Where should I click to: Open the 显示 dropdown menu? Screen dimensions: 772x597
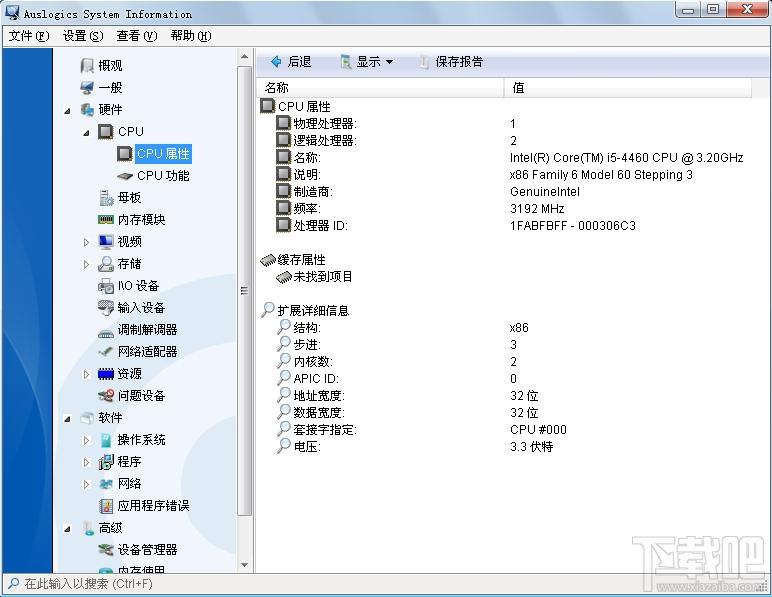pyautogui.click(x=367, y=62)
